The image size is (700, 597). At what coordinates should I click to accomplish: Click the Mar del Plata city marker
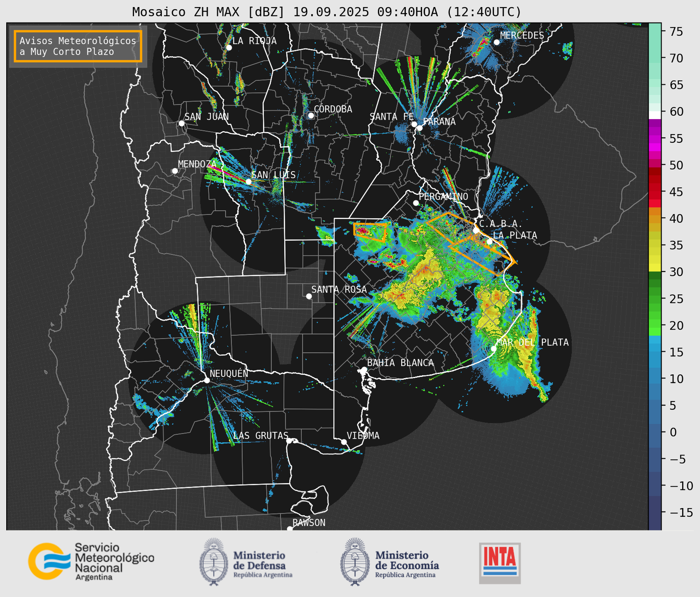(x=494, y=348)
